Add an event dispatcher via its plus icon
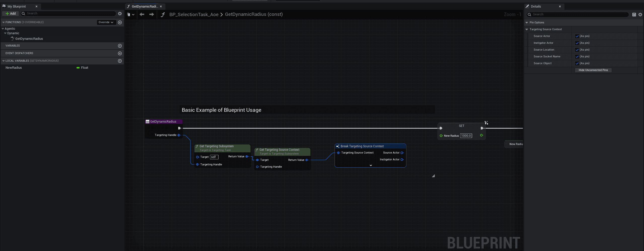Screen dimensions: 644x251 (x=120, y=53)
